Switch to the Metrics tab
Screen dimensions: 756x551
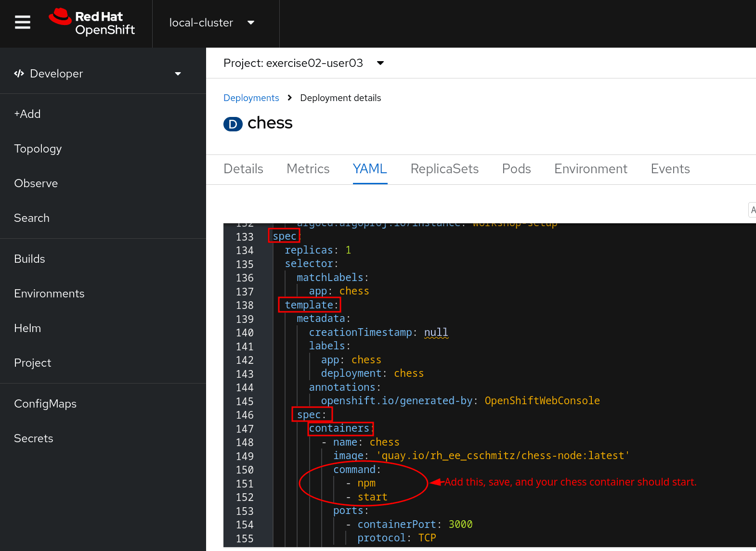pyautogui.click(x=308, y=169)
